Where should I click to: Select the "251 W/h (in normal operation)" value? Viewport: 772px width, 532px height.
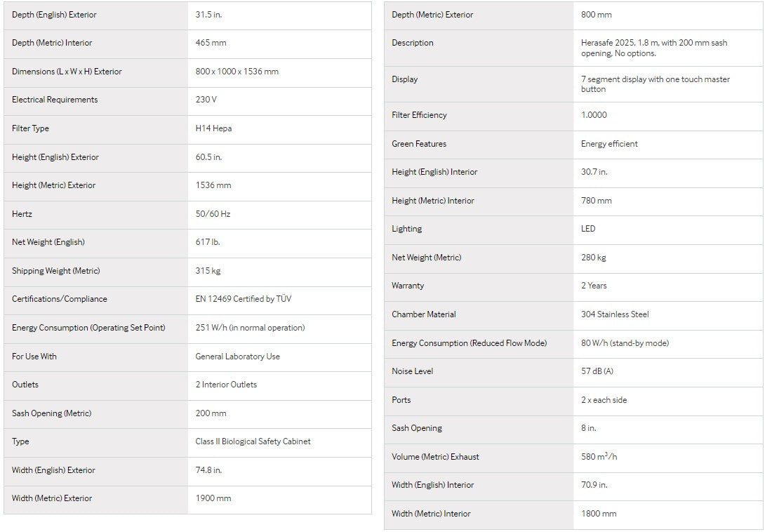(x=250, y=328)
